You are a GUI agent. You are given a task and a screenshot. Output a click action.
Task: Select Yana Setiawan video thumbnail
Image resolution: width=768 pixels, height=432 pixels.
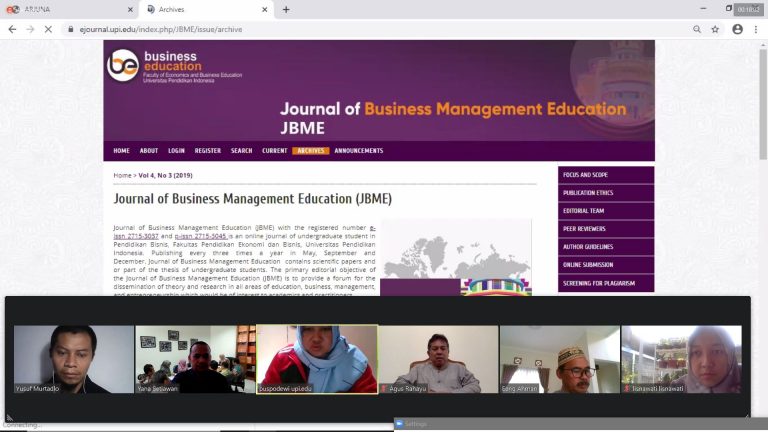pos(195,359)
